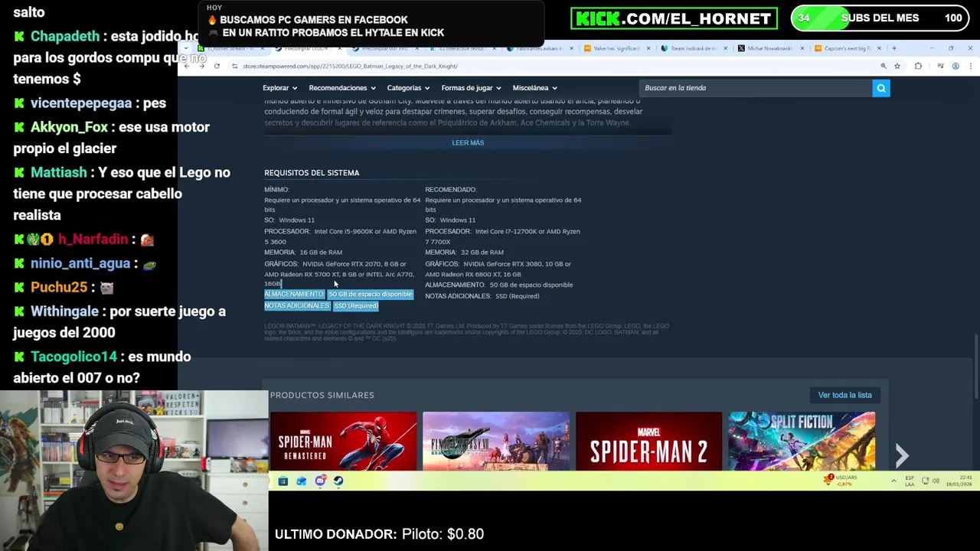The height and width of the screenshot is (551, 980).
Task: Open the browser three-dot menu
Action: 970,67
